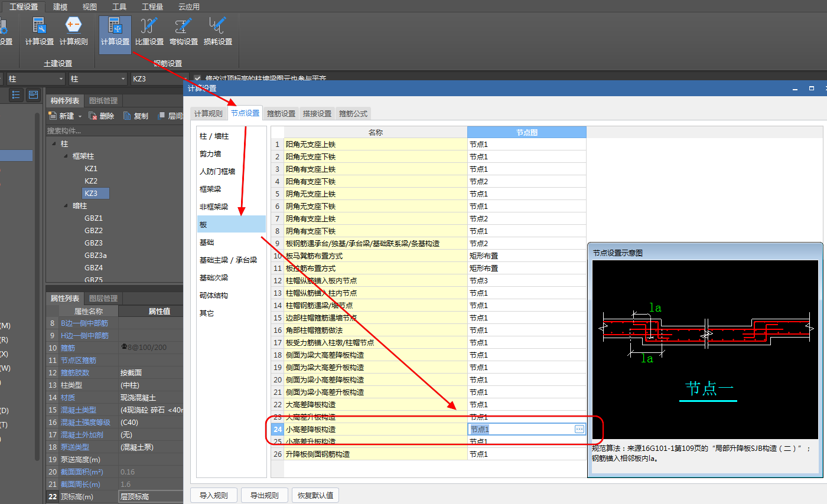827x504 pixels.
Task: Open the 新建 dropdown arrow
Action: click(80, 117)
